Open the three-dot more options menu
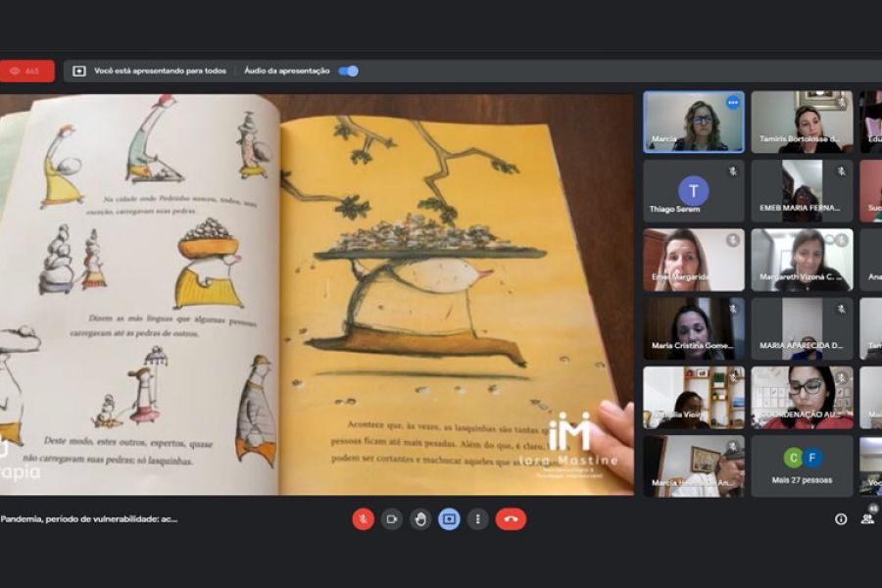This screenshot has width=882, height=588. pos(477,519)
